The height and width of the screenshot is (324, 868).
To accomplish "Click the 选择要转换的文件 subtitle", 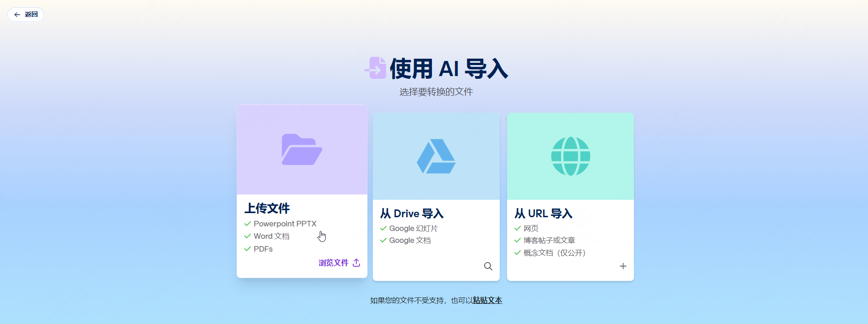I will pos(436,92).
